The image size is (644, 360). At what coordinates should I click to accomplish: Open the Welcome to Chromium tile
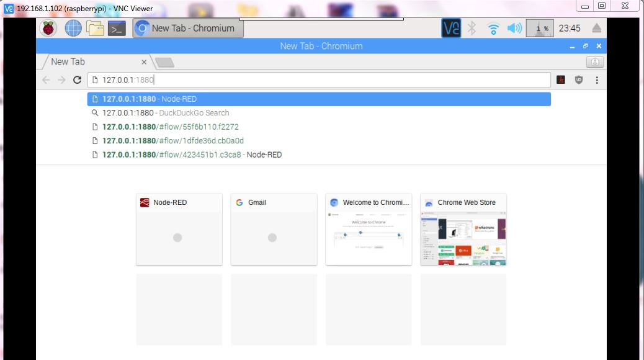coord(369,229)
